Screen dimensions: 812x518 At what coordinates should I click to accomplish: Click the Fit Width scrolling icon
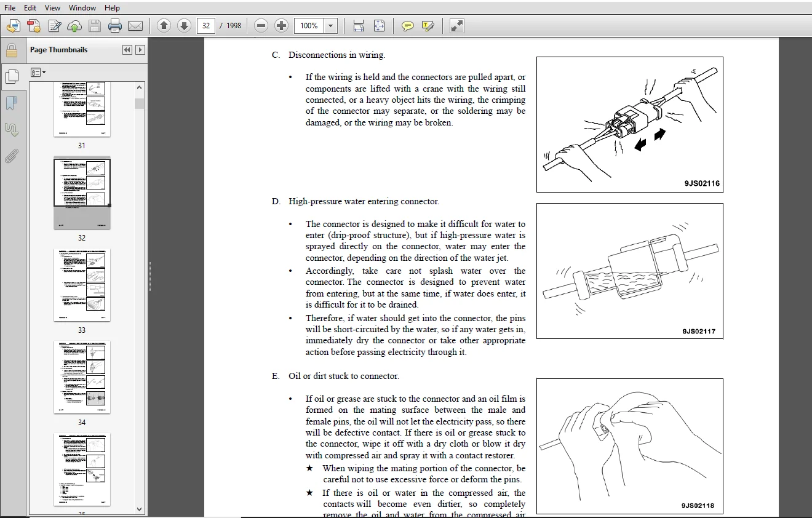point(359,26)
